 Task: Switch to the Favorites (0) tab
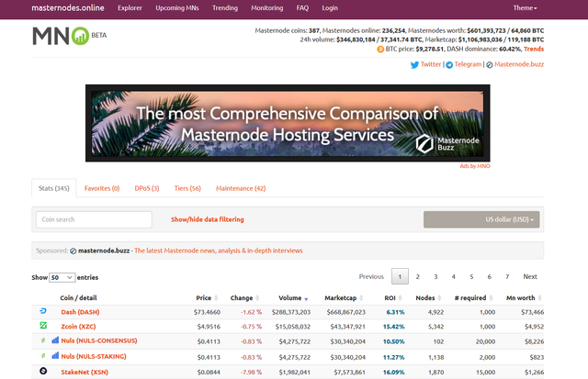102,188
